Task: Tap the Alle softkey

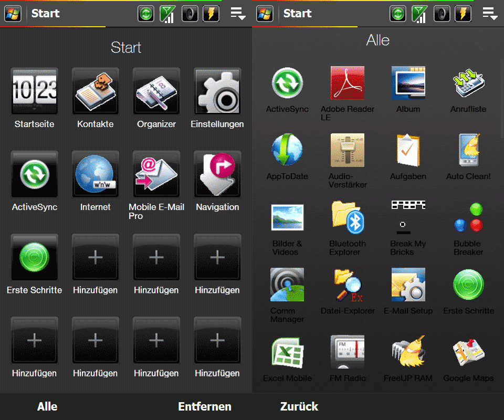Action: [x=47, y=406]
